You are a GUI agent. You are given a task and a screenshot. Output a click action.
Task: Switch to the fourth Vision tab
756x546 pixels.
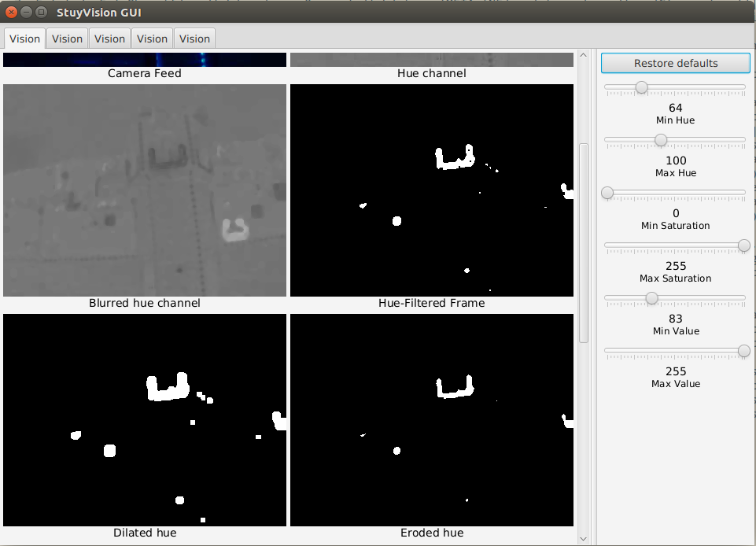[x=152, y=39]
